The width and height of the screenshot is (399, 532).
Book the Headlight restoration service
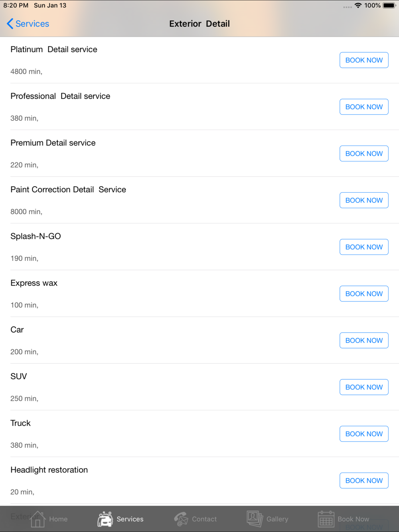(x=364, y=481)
